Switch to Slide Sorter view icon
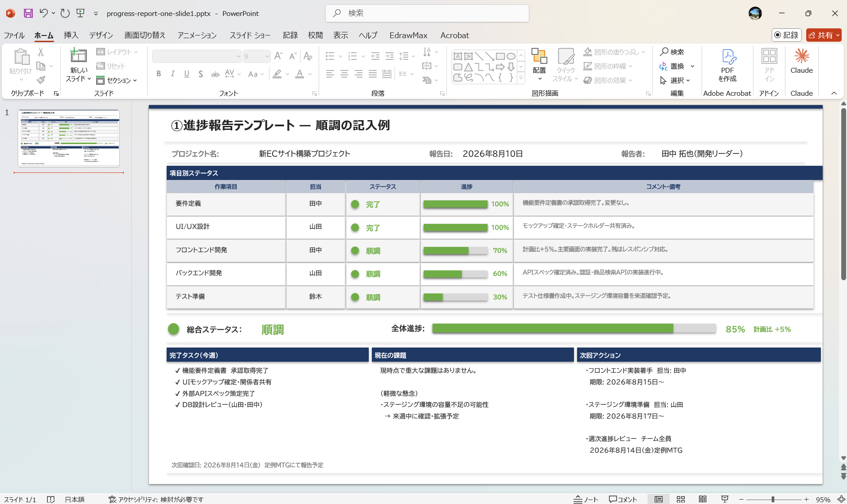The image size is (847, 504). [681, 499]
